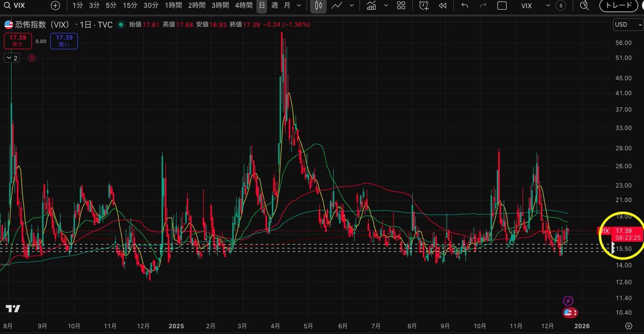The width and height of the screenshot is (644, 334).
Task: Click the quick search lightning magnifier icon
Action: (x=584, y=5)
